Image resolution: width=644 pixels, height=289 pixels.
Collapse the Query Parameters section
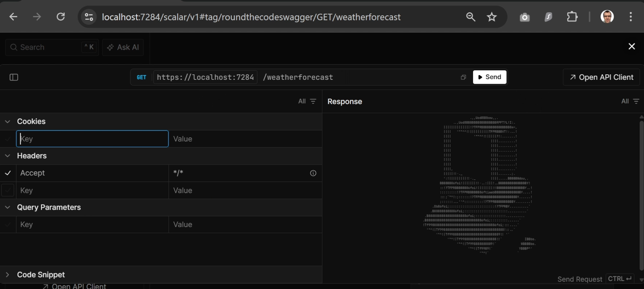click(8, 207)
